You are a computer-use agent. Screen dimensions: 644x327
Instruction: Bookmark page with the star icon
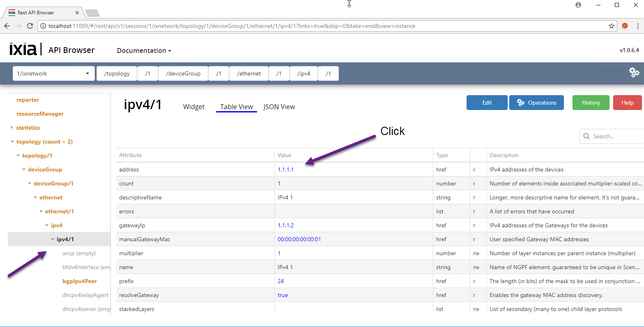pos(611,26)
